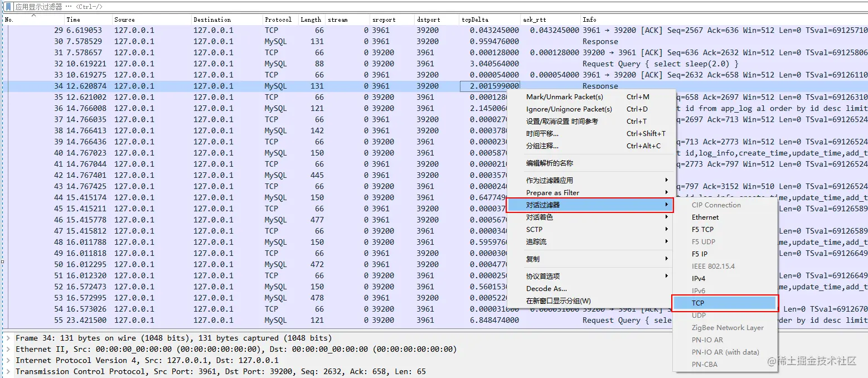This screenshot has width=868, height=378.
Task: Choose TCP in the conversation filter submenu
Action: point(725,303)
